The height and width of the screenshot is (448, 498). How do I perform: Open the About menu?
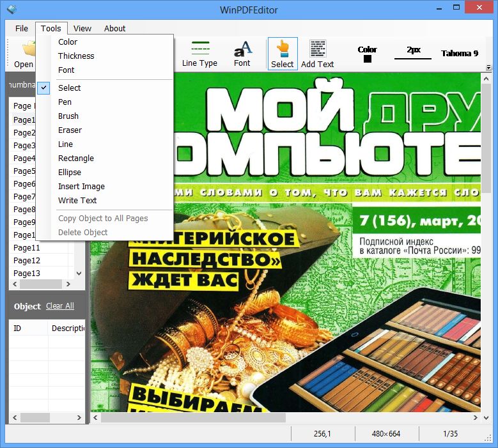114,28
